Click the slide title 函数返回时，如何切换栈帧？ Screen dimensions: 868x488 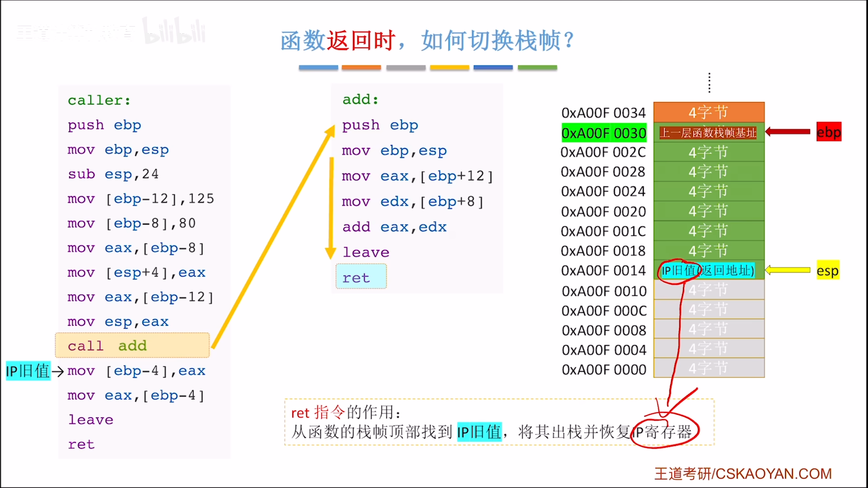(x=427, y=41)
